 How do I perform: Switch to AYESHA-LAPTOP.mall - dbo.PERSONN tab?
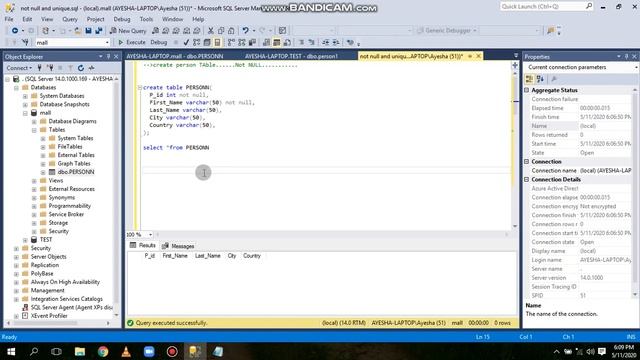click(175, 56)
